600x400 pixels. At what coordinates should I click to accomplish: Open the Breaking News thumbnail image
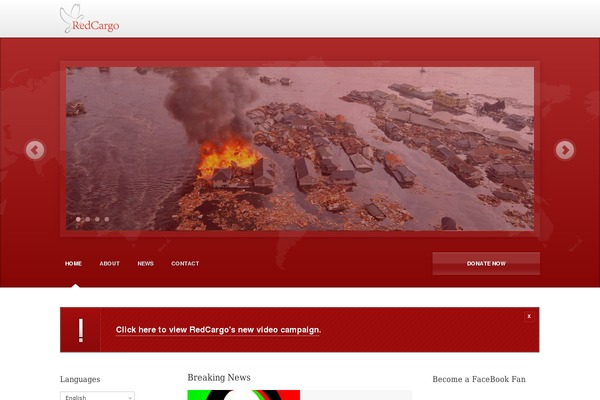(x=244, y=395)
